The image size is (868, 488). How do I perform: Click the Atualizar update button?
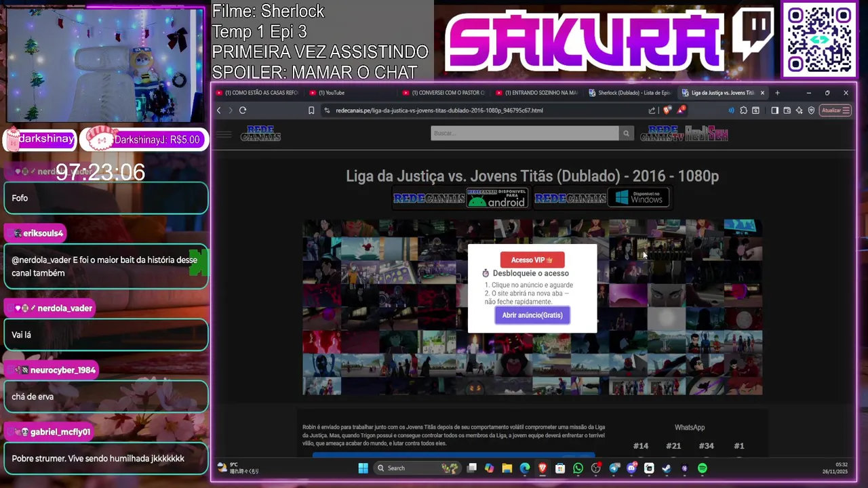pyautogui.click(x=835, y=110)
